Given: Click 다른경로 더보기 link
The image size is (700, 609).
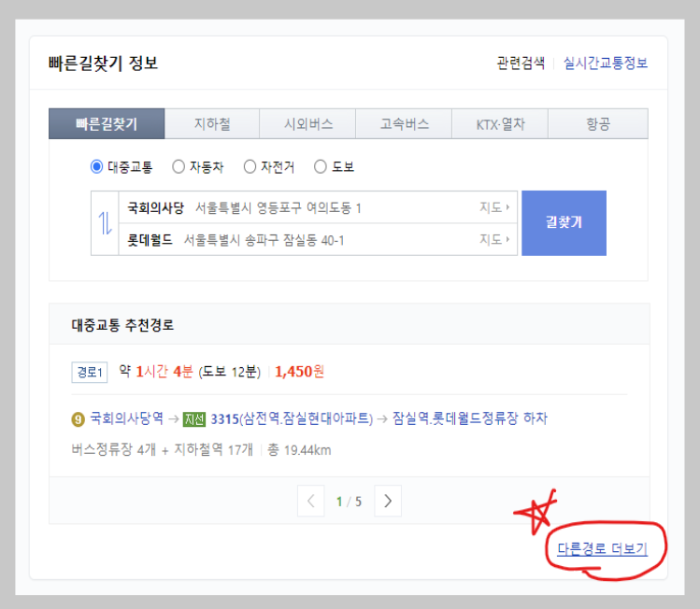Looking at the screenshot, I should (602, 548).
